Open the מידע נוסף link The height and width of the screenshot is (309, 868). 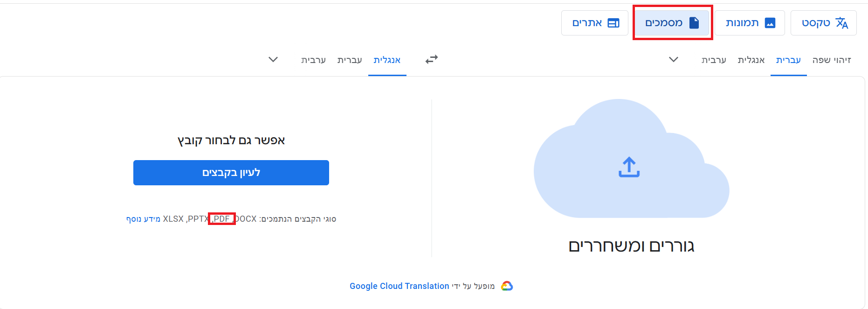(x=143, y=219)
